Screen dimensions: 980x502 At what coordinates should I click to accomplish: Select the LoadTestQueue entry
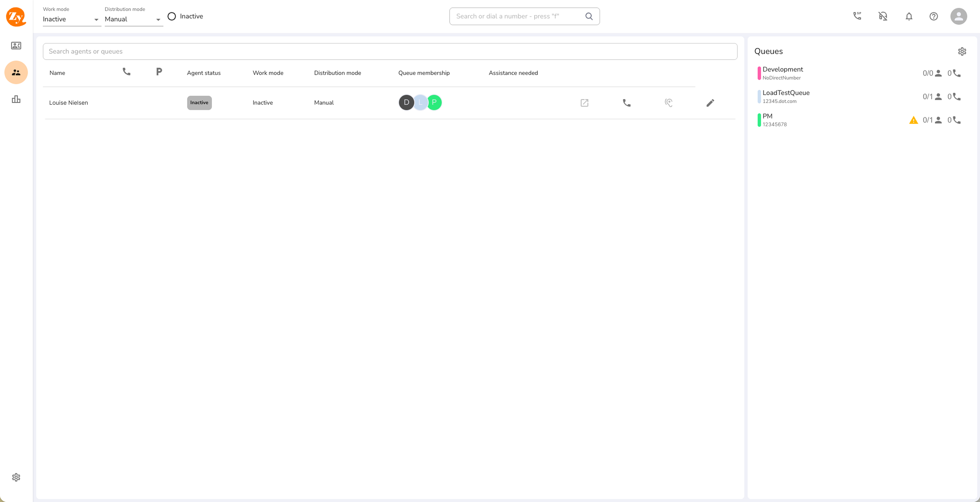click(786, 96)
